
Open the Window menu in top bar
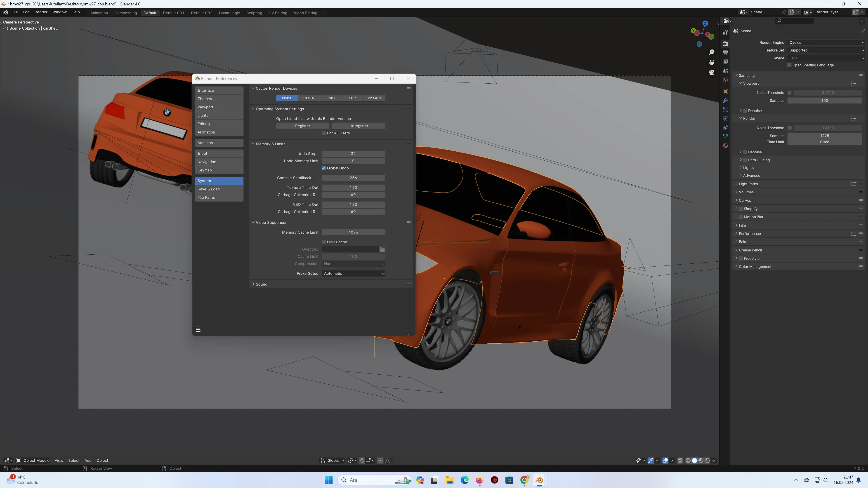click(59, 12)
